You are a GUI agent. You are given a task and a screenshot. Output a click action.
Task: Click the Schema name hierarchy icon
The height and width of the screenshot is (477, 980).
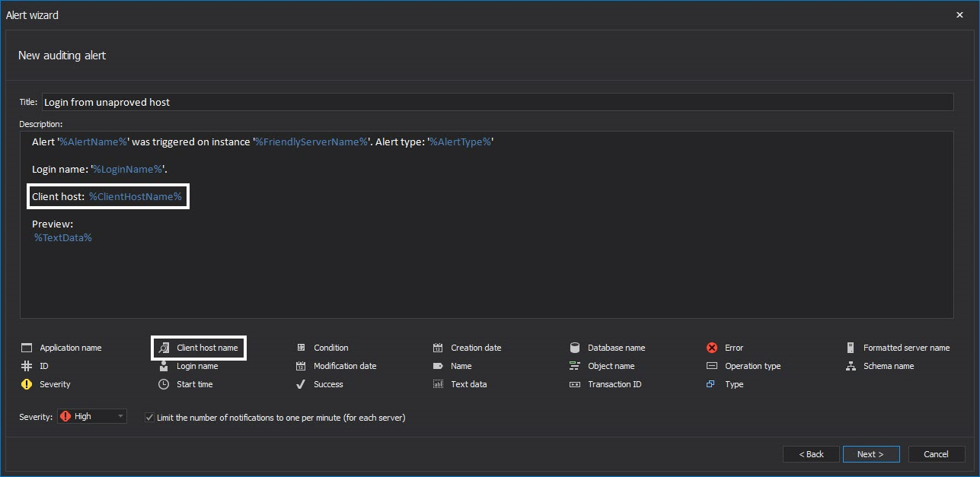coord(850,366)
